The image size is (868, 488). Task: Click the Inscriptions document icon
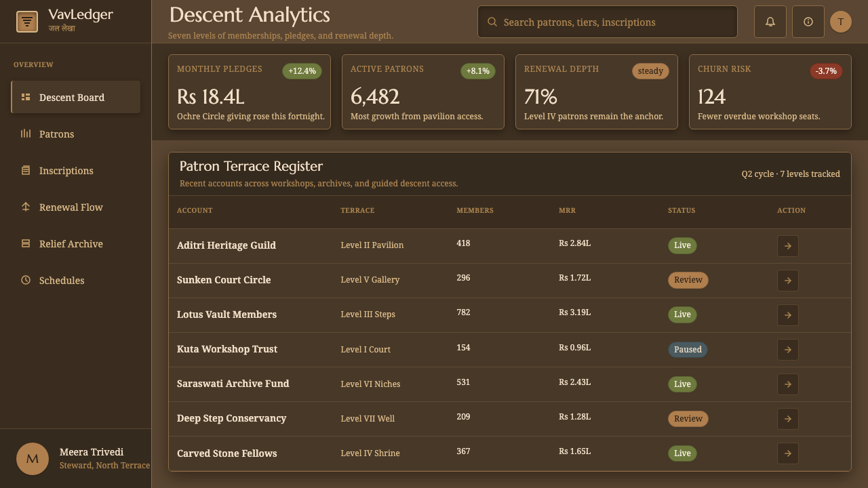26,170
